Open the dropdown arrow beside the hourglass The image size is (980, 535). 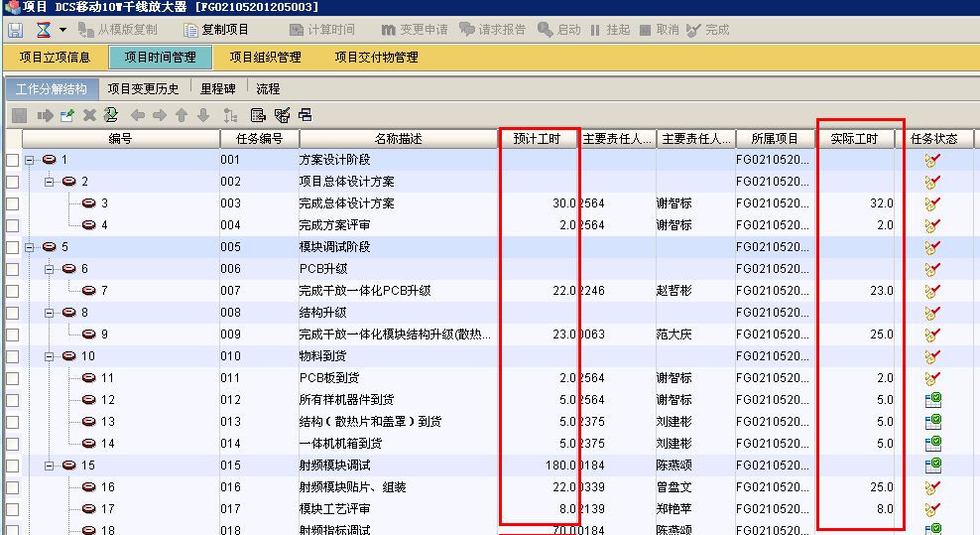(63, 30)
